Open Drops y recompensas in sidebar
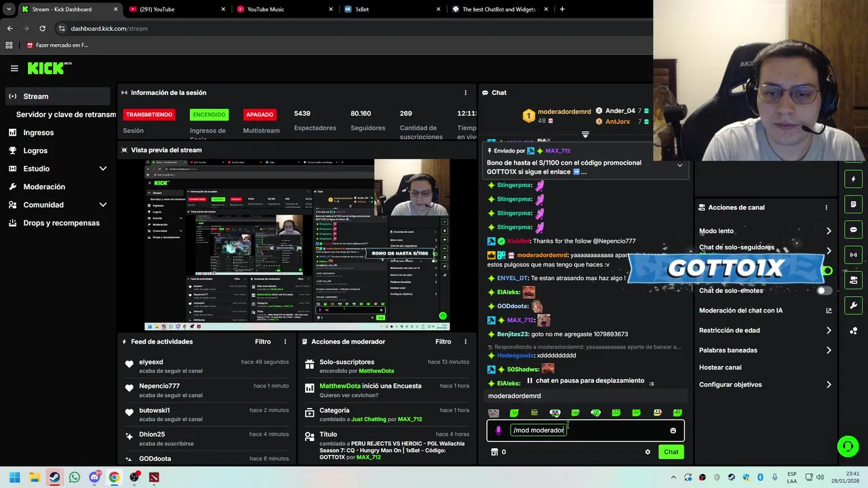 pyautogui.click(x=61, y=223)
